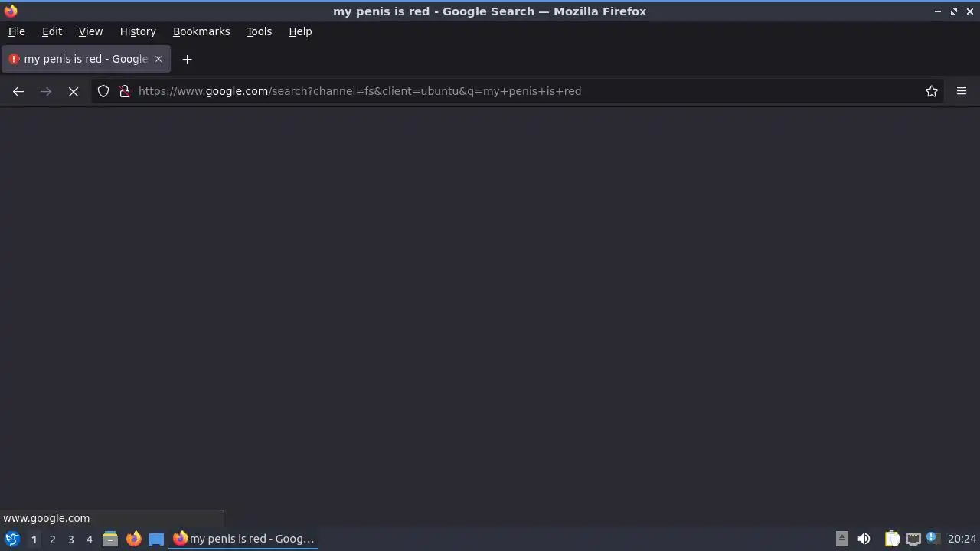Select the Firefox window taskbar entry
This screenshot has height=551, width=980.
pyautogui.click(x=243, y=539)
